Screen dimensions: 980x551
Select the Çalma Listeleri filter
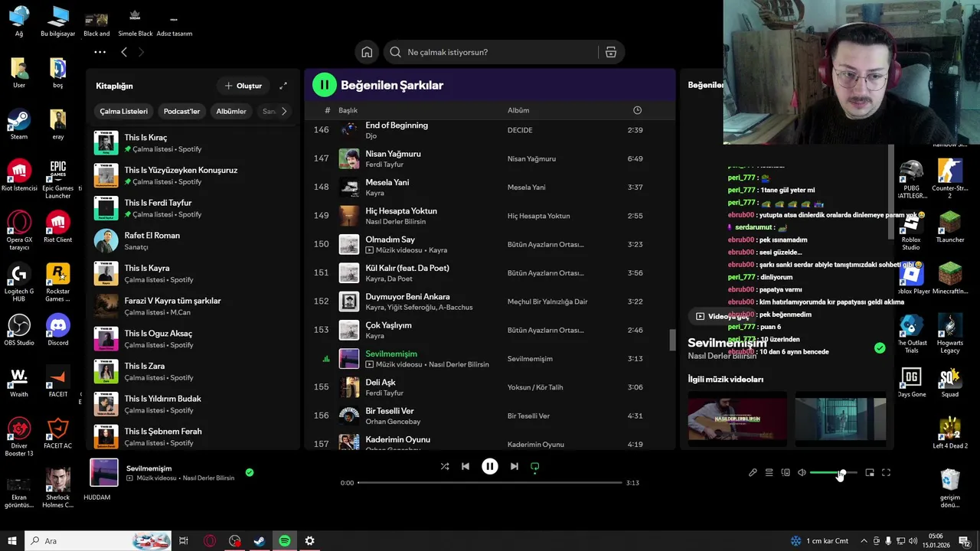coord(124,111)
